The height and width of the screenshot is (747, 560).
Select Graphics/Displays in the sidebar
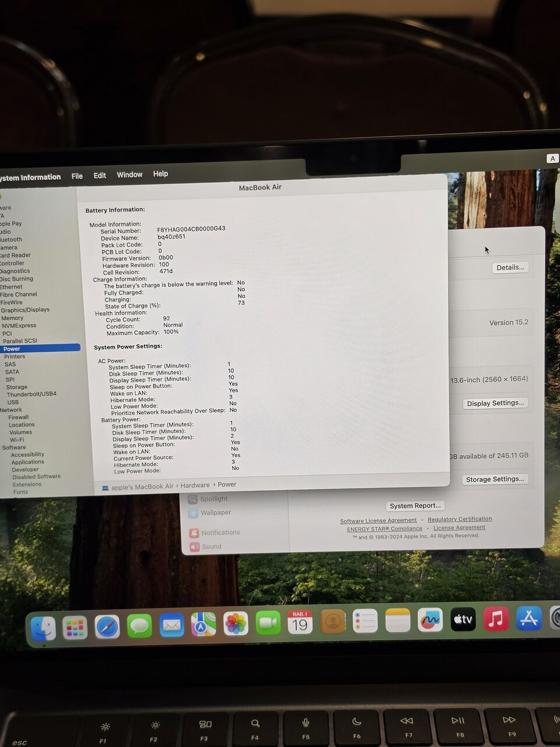pos(25,310)
